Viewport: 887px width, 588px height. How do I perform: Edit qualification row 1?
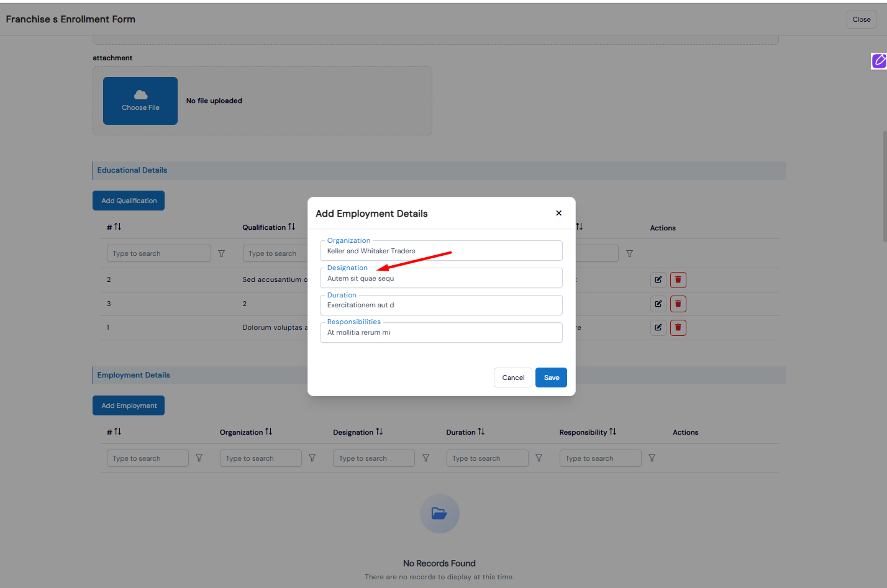(658, 327)
